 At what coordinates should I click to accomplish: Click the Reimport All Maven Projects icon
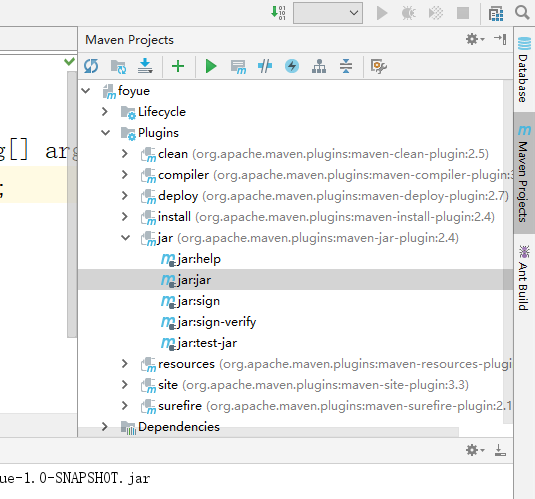[x=91, y=66]
